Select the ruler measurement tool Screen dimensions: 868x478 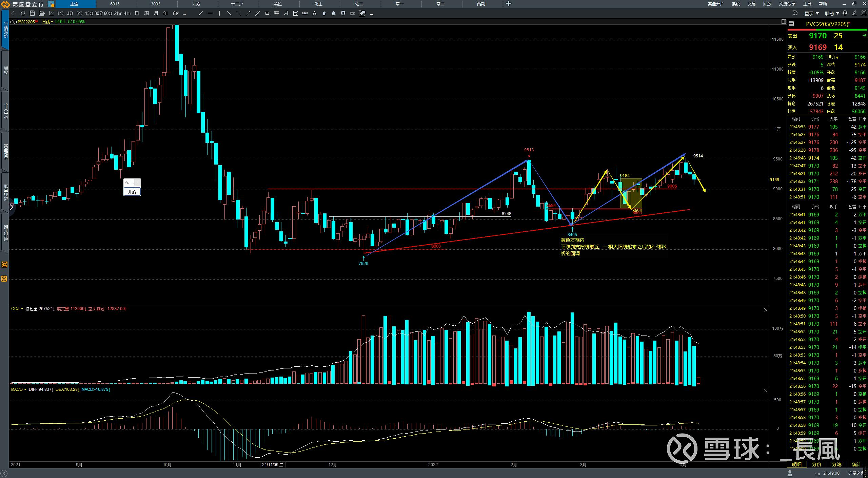click(x=305, y=13)
